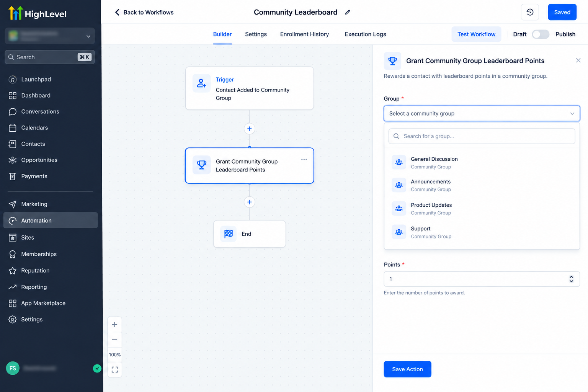The image size is (588, 392).
Task: Zoom out on the canvas
Action: (114, 340)
